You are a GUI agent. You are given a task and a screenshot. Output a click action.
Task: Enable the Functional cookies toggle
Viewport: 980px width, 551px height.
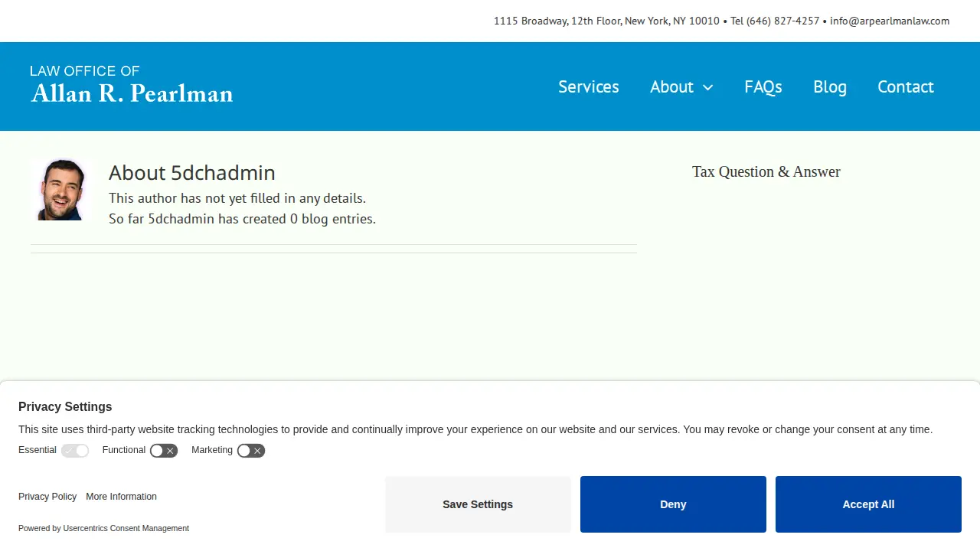click(x=164, y=451)
